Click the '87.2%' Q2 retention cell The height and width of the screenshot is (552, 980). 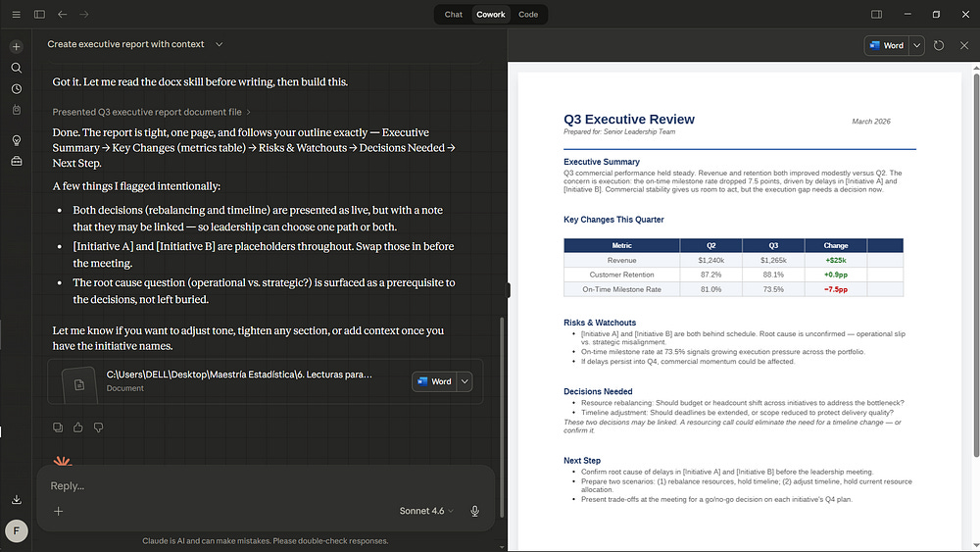click(x=710, y=275)
